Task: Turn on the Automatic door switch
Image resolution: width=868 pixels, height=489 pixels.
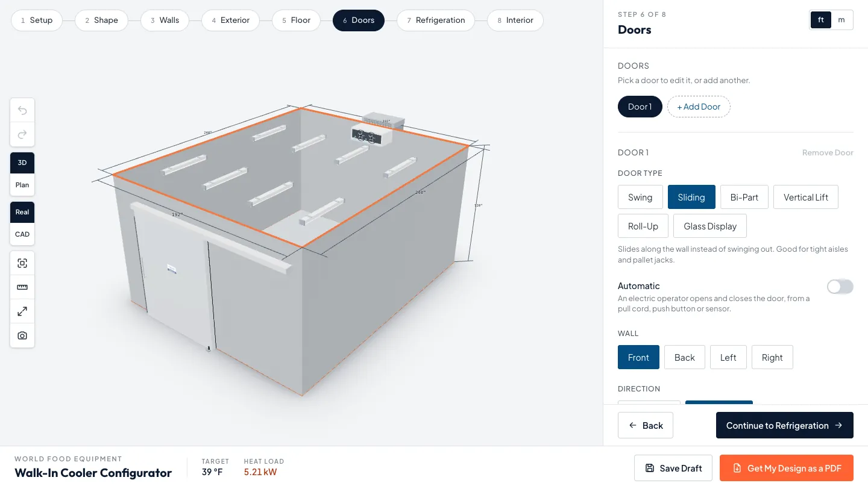Action: coord(840,287)
